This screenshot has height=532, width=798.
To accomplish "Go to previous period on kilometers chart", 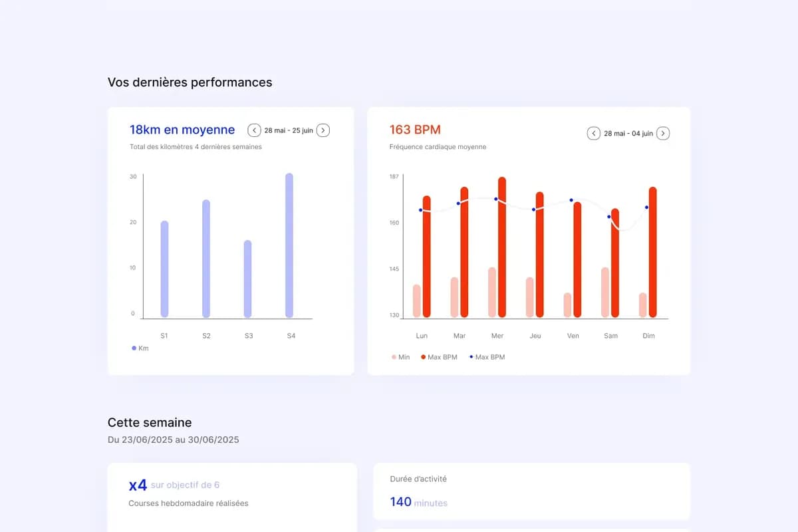I will point(253,130).
